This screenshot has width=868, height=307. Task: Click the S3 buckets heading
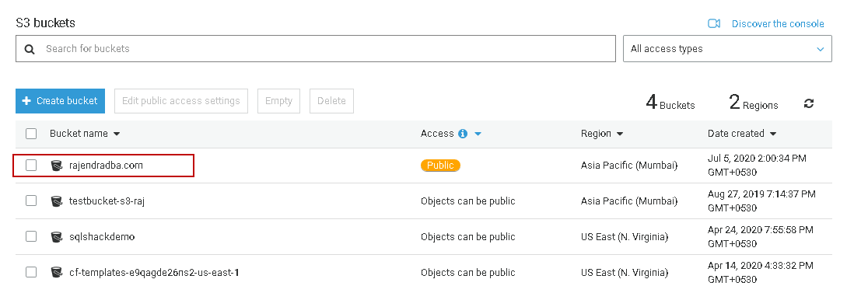pos(45,23)
